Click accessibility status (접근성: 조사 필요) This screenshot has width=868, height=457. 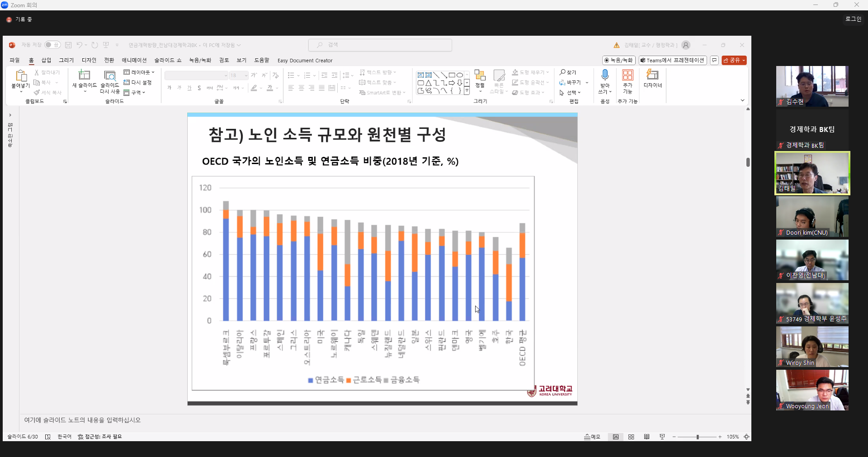pos(100,437)
